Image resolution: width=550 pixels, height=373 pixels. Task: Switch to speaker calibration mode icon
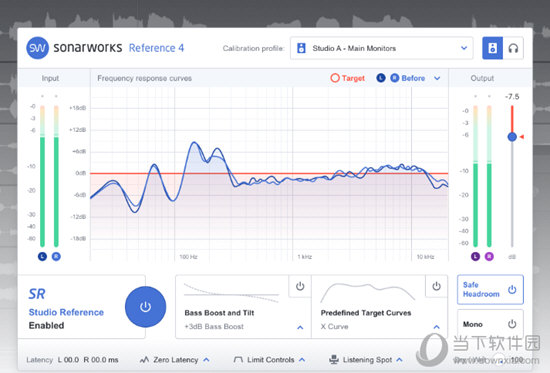pos(492,48)
